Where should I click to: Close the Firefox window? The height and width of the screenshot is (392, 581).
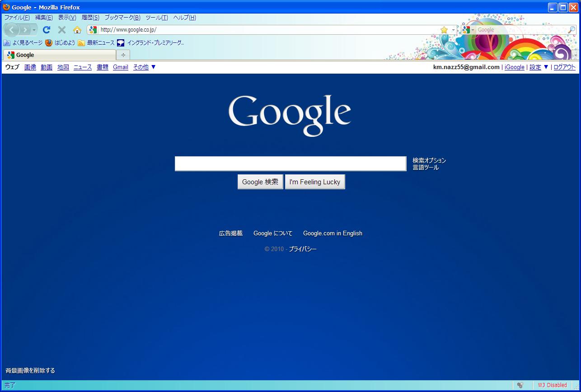pyautogui.click(x=573, y=7)
